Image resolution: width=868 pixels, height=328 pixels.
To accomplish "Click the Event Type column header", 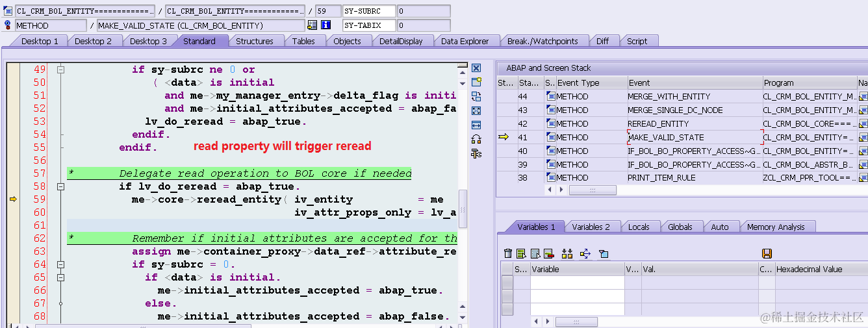I will [591, 82].
